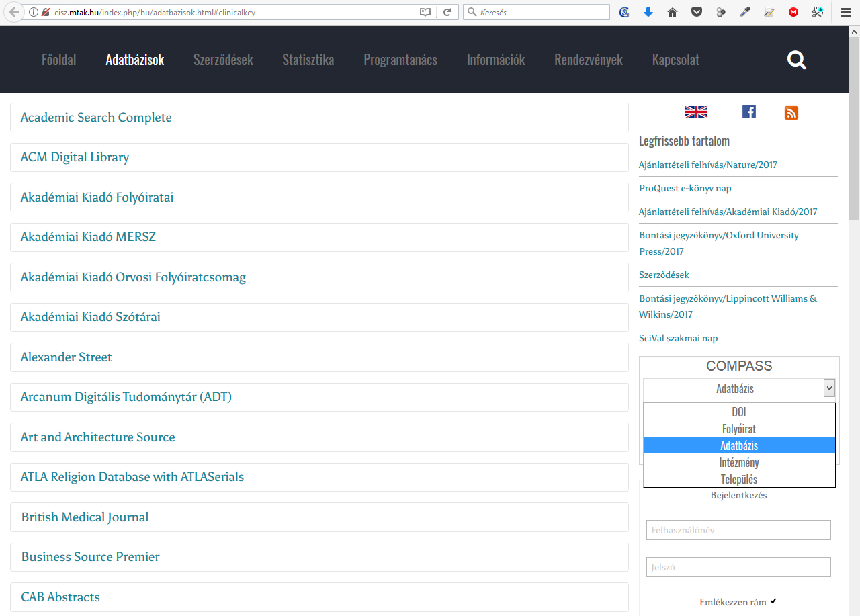Screen dimensions: 860x616
Task: Click the Pocket icon in the toolbar
Action: pyautogui.click(x=697, y=12)
